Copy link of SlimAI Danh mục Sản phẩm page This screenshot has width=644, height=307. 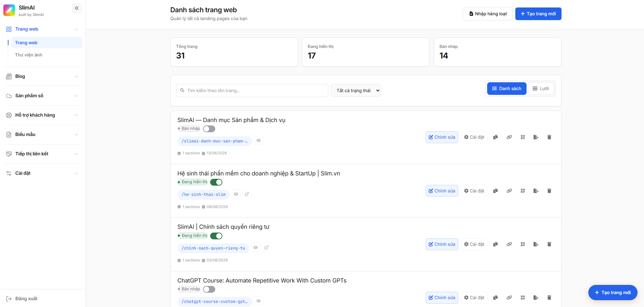coord(509,137)
